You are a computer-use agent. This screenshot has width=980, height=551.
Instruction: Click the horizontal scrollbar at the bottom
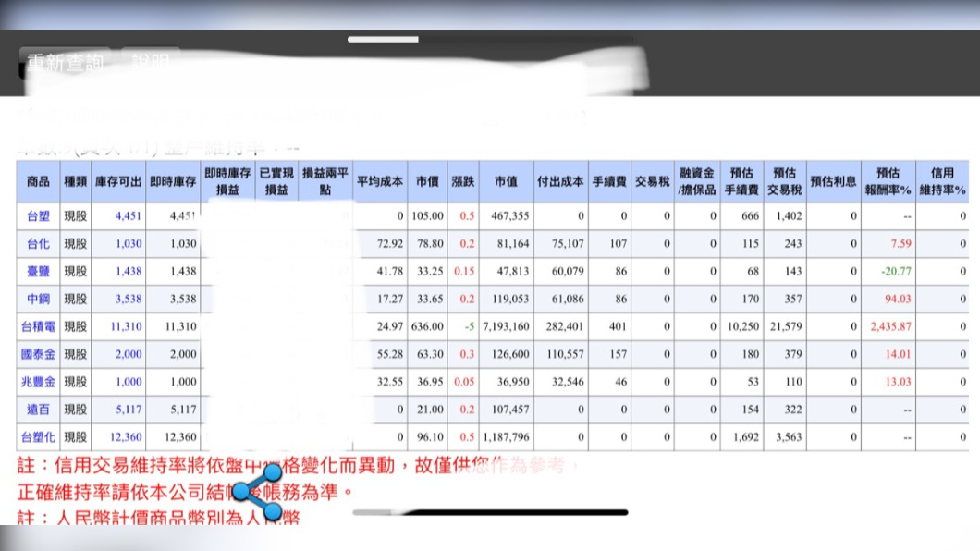tap(491, 512)
